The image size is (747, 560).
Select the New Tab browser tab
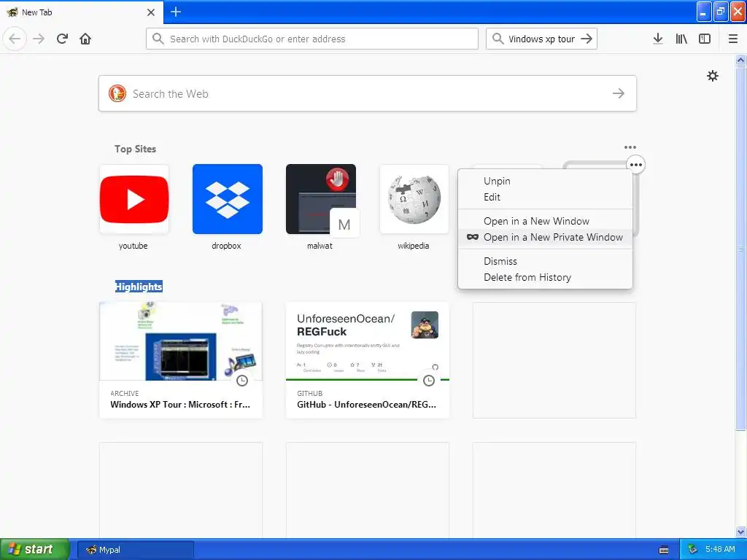[x=82, y=12]
